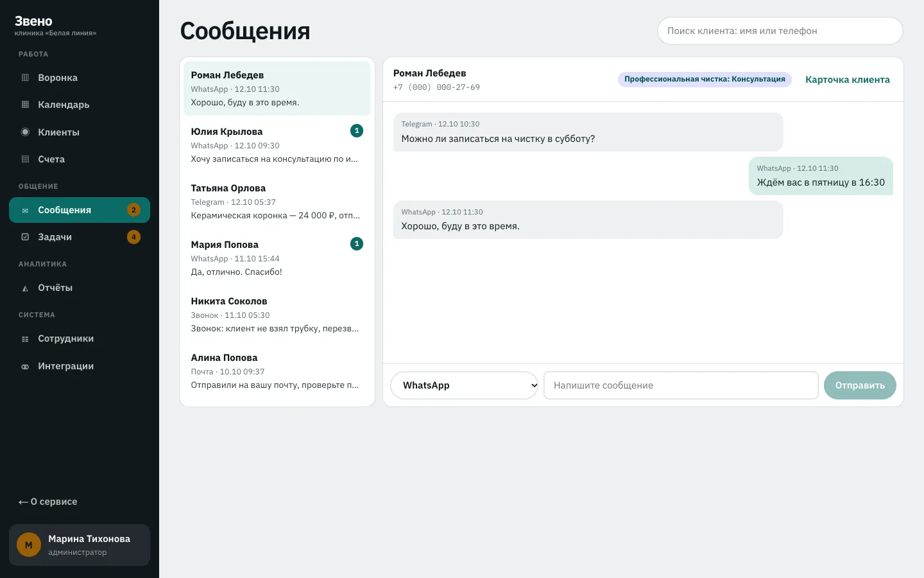Click unread badge on Мария Попова conversation
Viewport: 924px width, 578px height.
click(357, 244)
